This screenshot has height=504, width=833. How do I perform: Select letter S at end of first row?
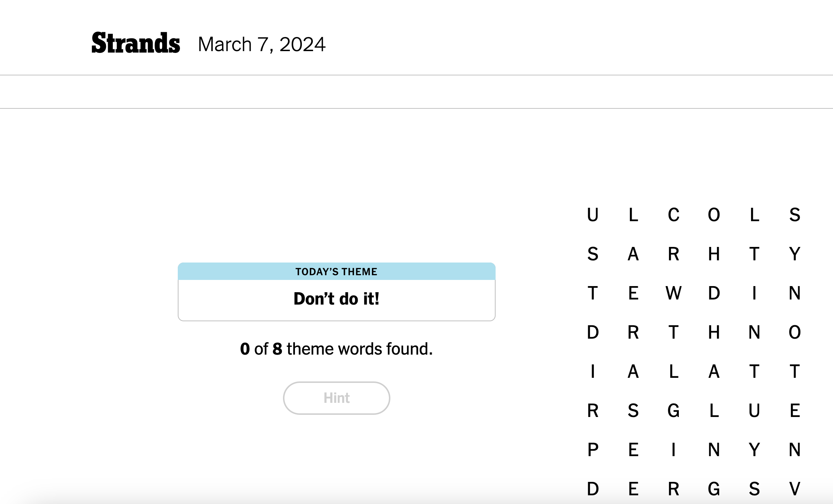795,215
